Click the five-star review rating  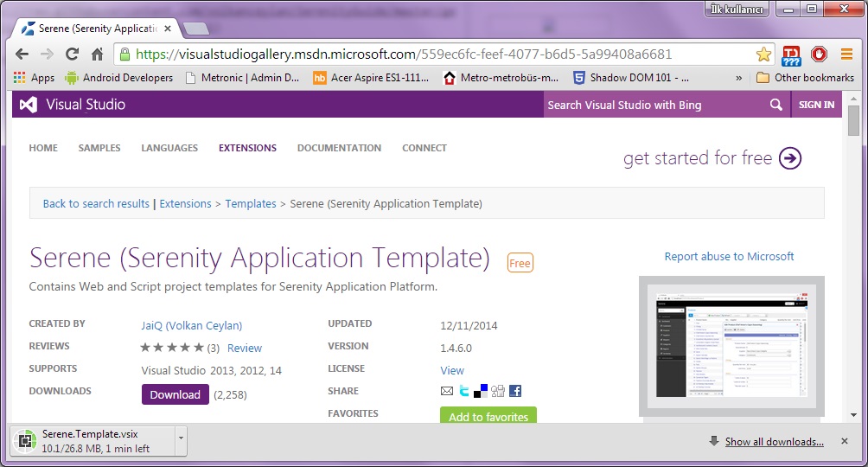tap(172, 348)
